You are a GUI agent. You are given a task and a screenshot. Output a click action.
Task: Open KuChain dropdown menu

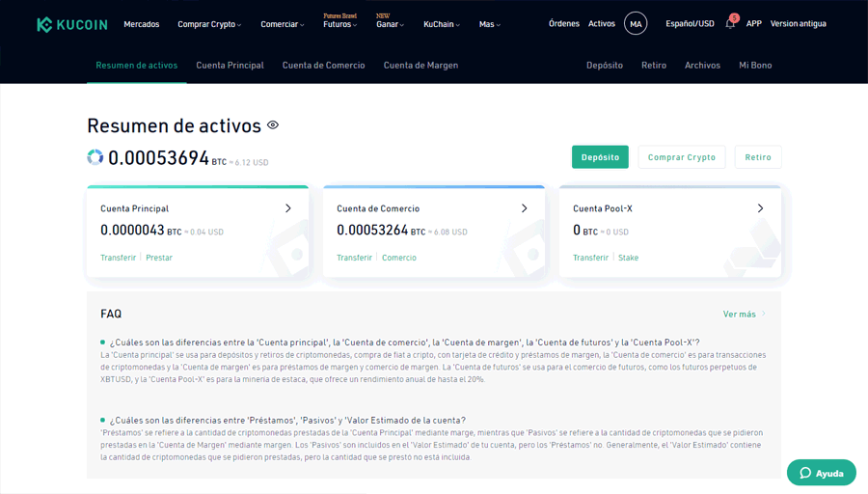(441, 24)
